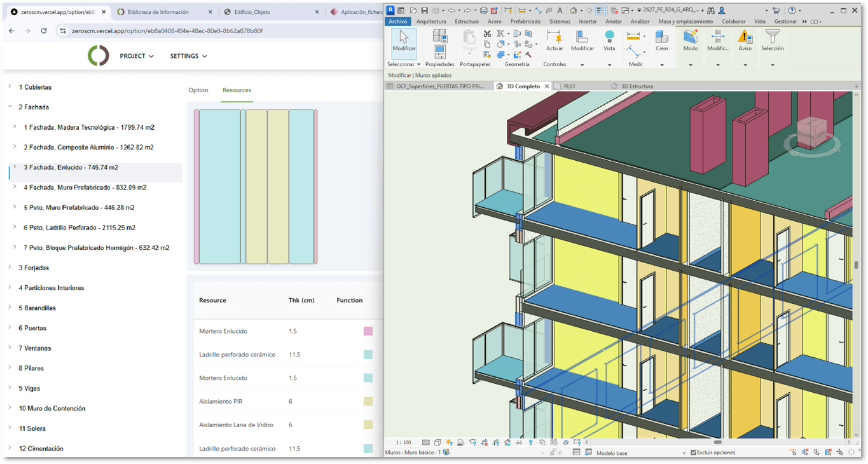Select the Modificar arrow tool
The image size is (868, 464).
403,39
